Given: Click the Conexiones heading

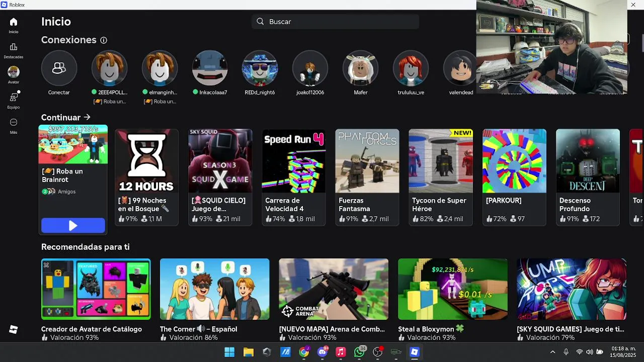Looking at the screenshot, I should coord(69,40).
